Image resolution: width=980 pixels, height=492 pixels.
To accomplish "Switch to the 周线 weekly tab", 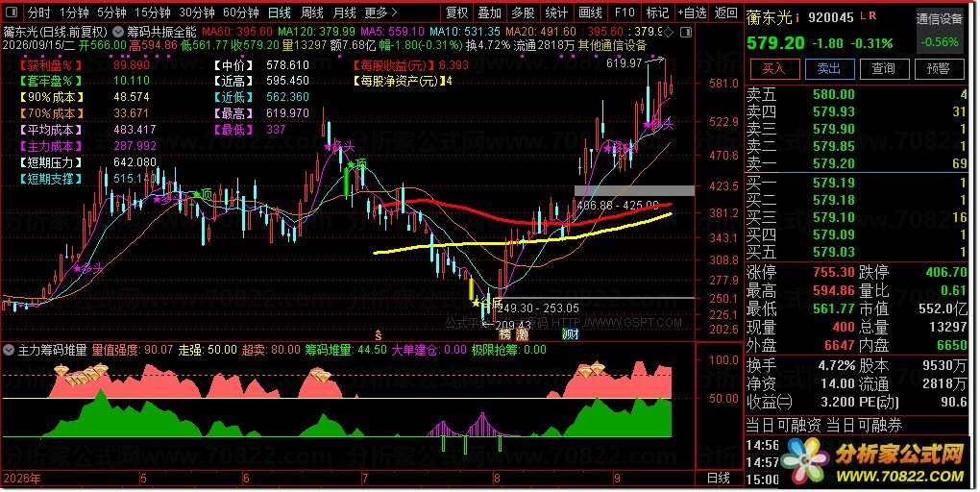I will tap(312, 12).
